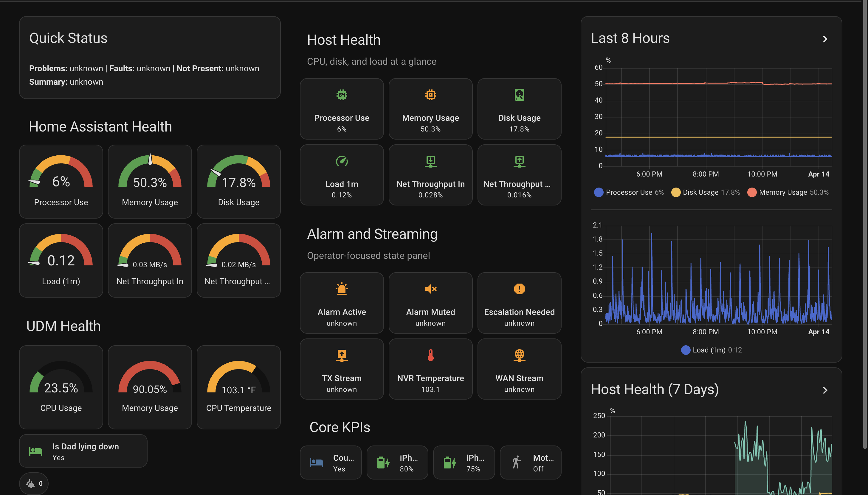Open the UDM Memory Usage 90.05% gauge

(x=150, y=387)
